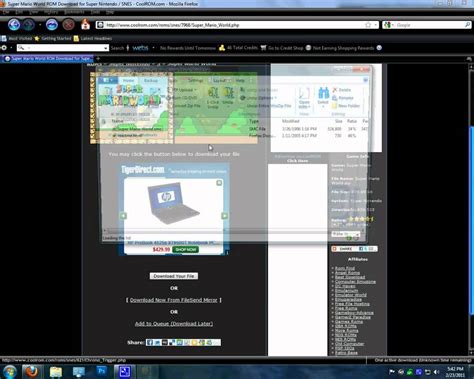
Task: Click the volume speaker tray icon
Action: (x=437, y=372)
